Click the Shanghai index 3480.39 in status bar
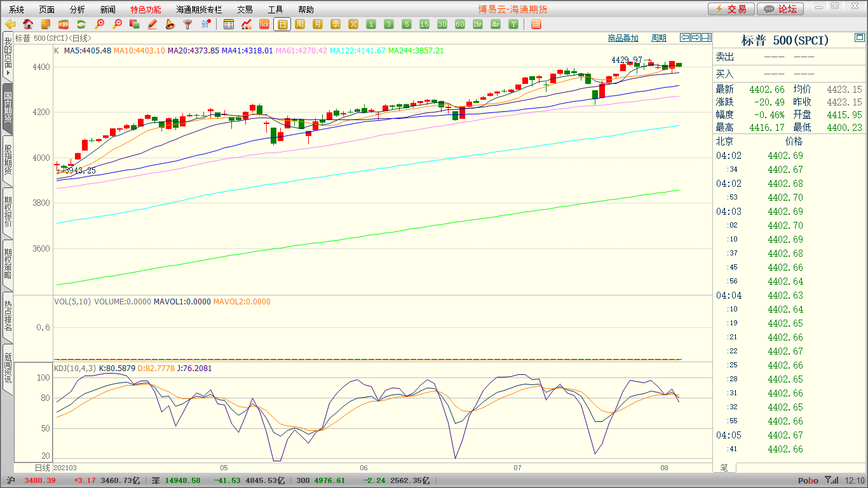868x488 pixels. point(40,480)
